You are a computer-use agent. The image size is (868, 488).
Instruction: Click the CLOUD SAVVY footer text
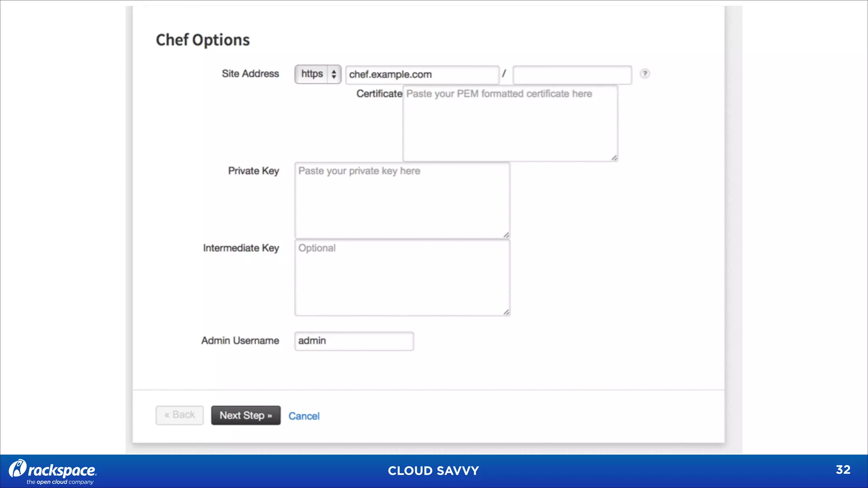[x=434, y=471]
